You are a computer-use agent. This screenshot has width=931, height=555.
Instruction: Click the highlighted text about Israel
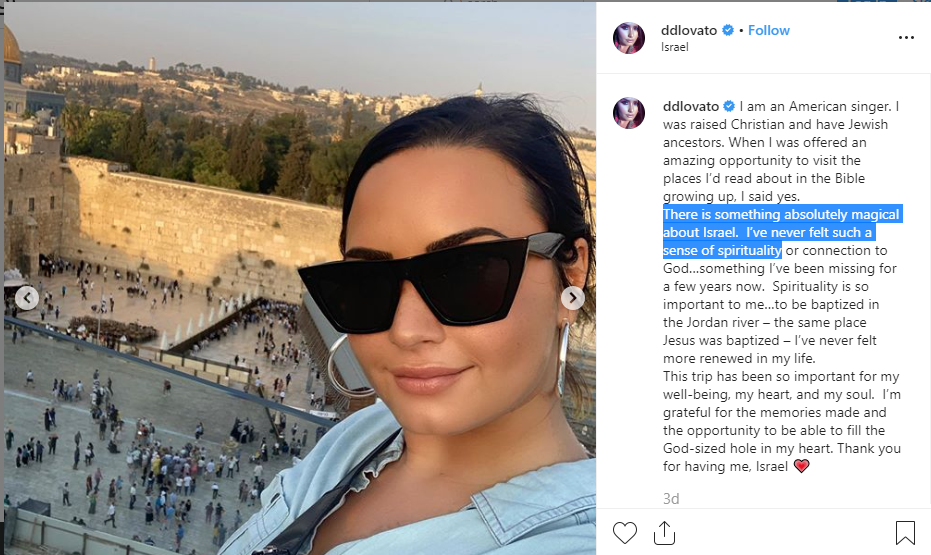click(783, 232)
